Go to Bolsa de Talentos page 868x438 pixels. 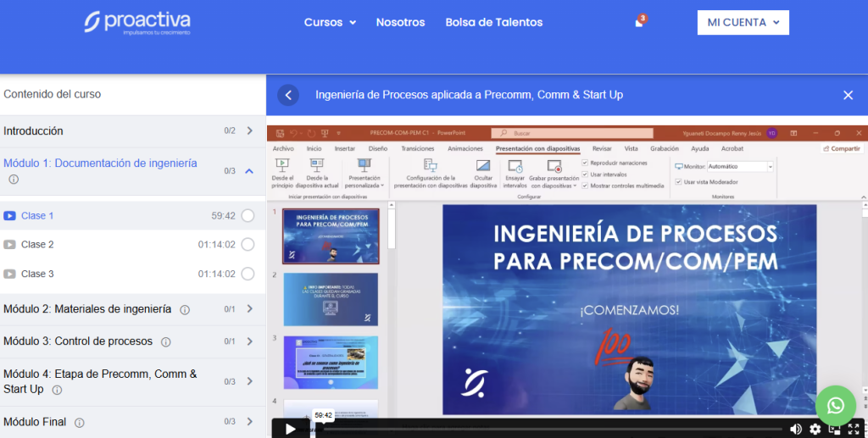[492, 23]
